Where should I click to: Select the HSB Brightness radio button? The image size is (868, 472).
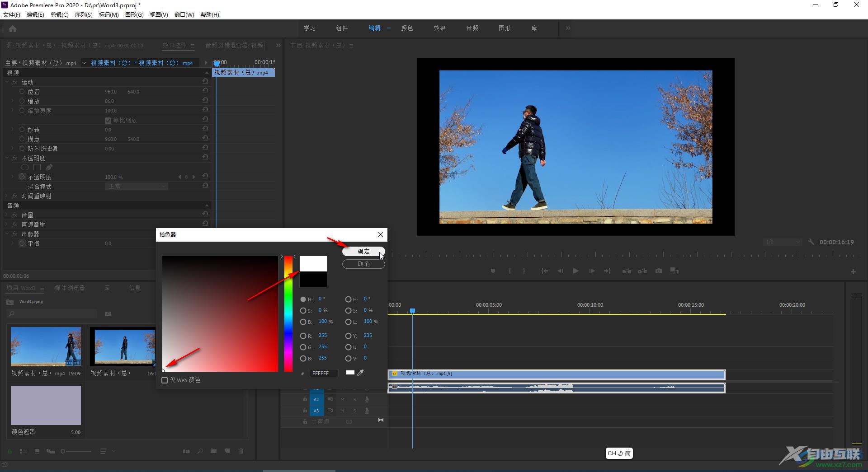303,322
